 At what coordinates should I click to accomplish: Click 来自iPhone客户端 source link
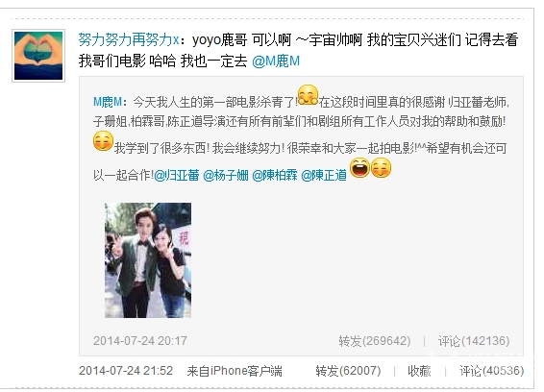pyautogui.click(x=235, y=371)
